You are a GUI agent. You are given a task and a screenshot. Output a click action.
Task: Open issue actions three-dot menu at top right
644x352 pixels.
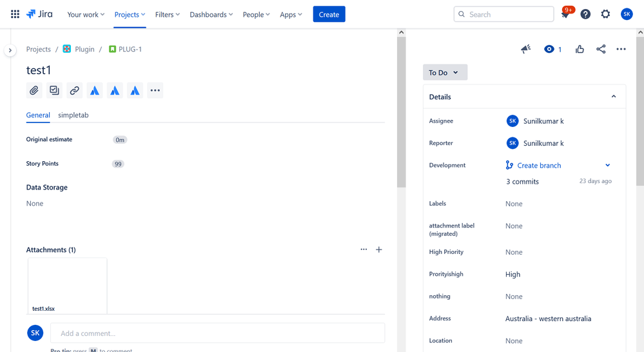pyautogui.click(x=621, y=49)
